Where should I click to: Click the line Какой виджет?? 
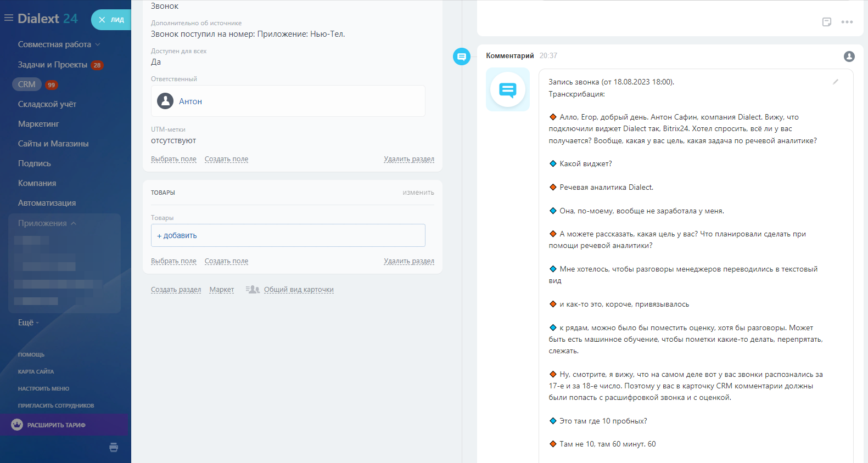pyautogui.click(x=585, y=164)
